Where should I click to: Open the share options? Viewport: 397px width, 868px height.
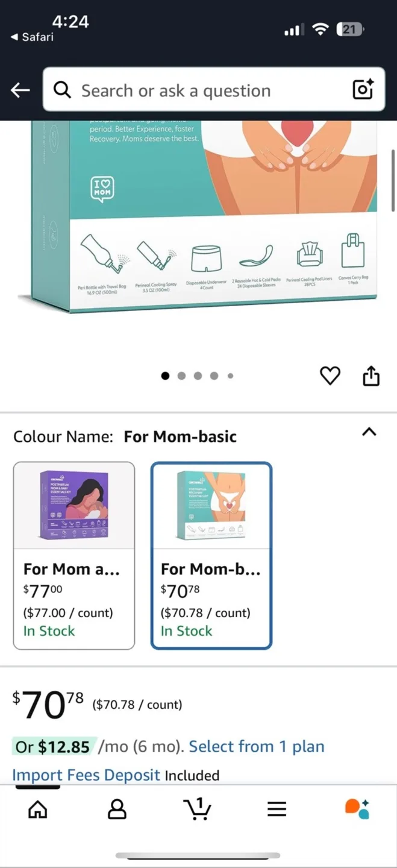(x=370, y=375)
